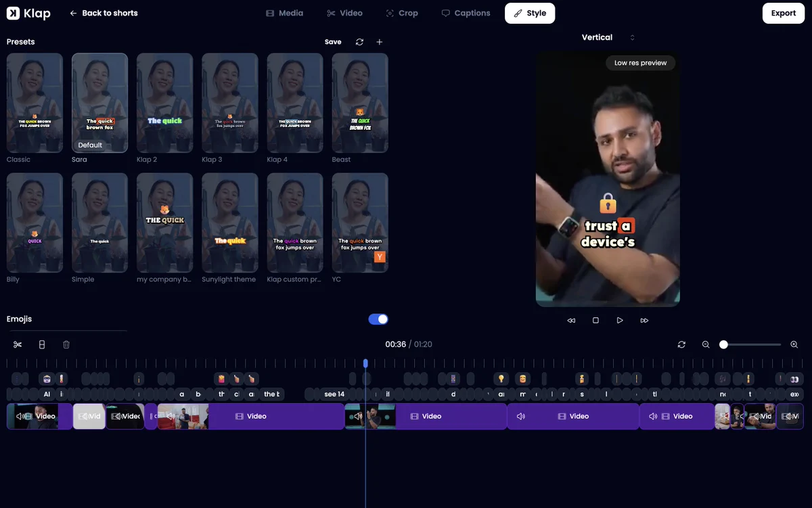The width and height of the screenshot is (812, 508).
Task: Select the Billy preset
Action: pyautogui.click(x=35, y=223)
